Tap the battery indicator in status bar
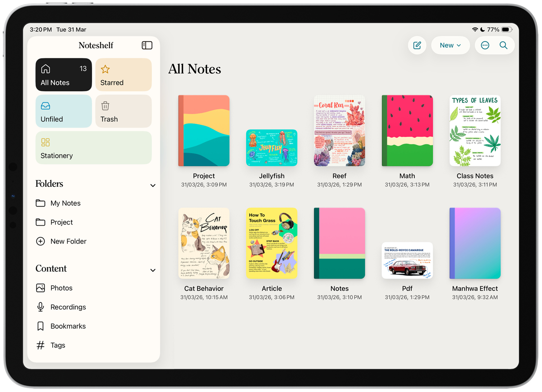The image size is (542, 392). tap(507, 29)
